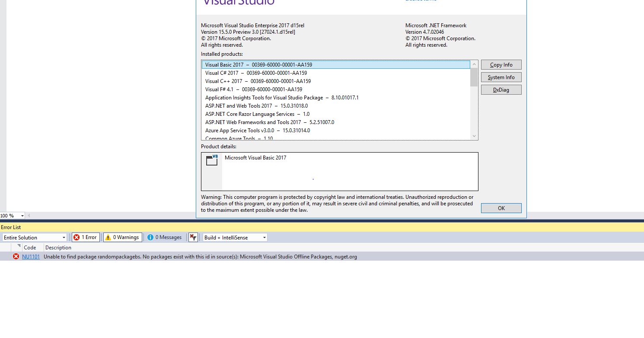Click the Visual Studio logo
Viewport: 644px width, 338px height.
pyautogui.click(x=237, y=3)
